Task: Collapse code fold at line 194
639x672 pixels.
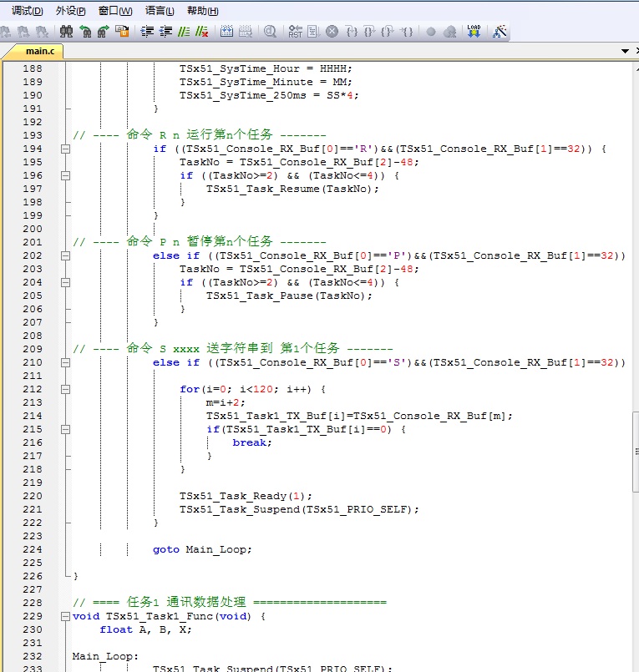Action: 65,149
